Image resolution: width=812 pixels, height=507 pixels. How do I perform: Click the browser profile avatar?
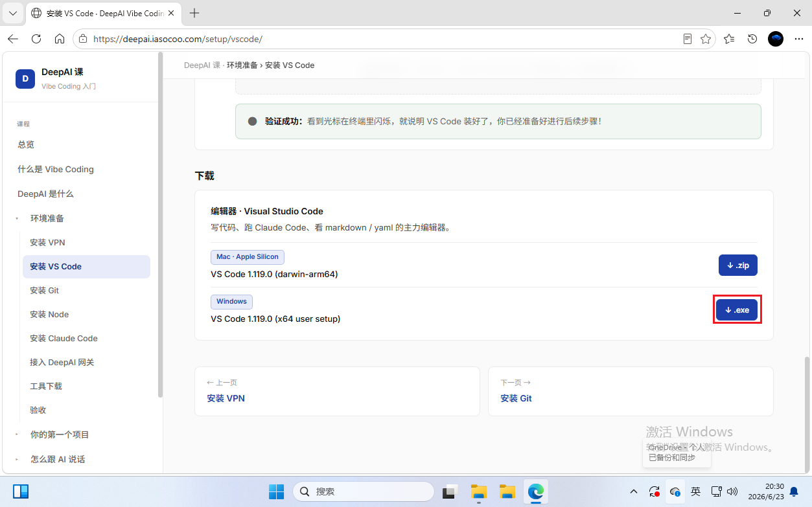(776, 39)
